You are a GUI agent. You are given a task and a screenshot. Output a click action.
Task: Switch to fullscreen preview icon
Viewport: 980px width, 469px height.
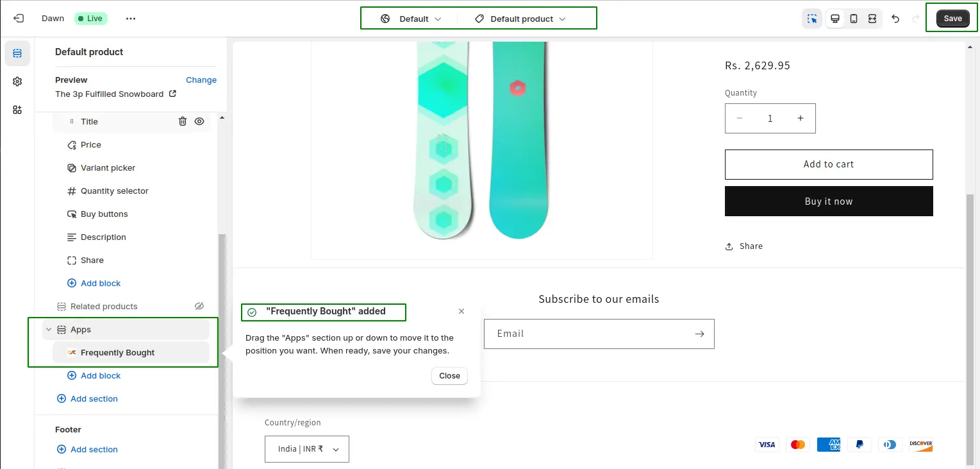tap(872, 19)
